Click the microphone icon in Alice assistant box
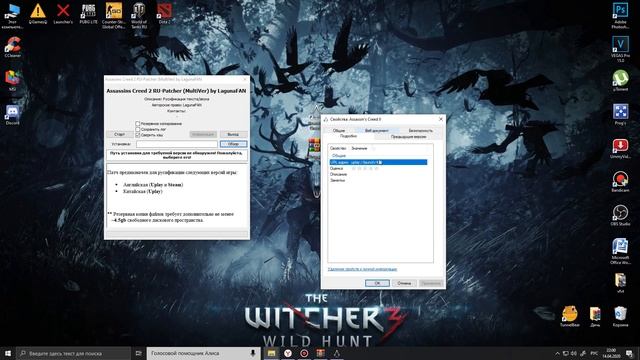 coord(253,353)
